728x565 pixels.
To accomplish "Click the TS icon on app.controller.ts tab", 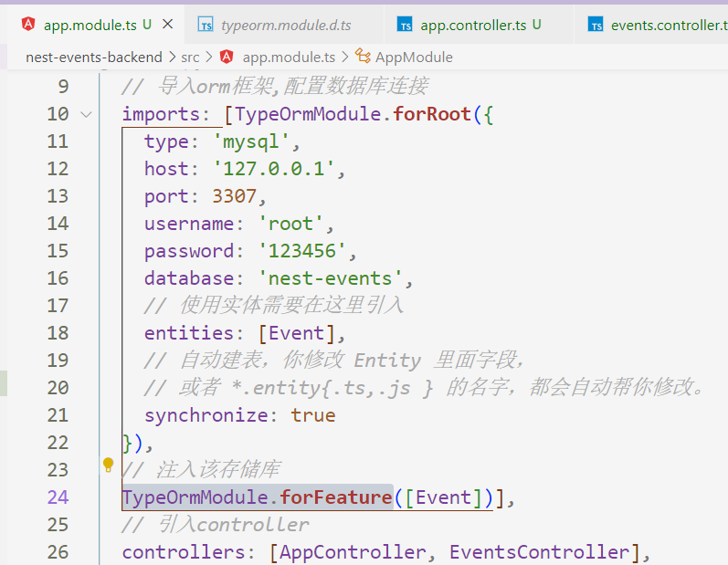I will click(405, 26).
